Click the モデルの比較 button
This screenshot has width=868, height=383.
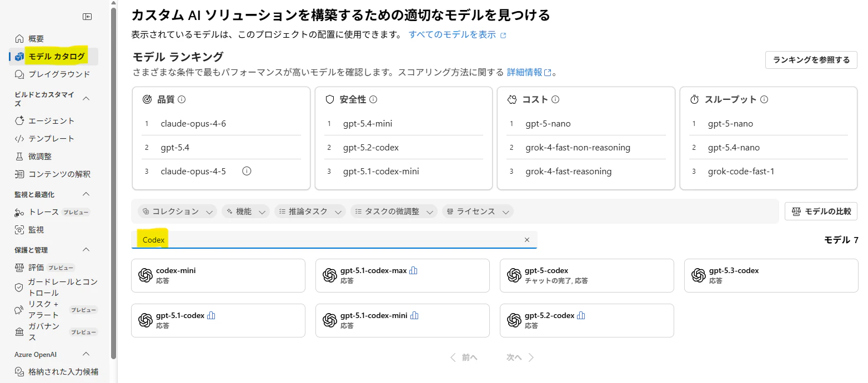click(821, 211)
